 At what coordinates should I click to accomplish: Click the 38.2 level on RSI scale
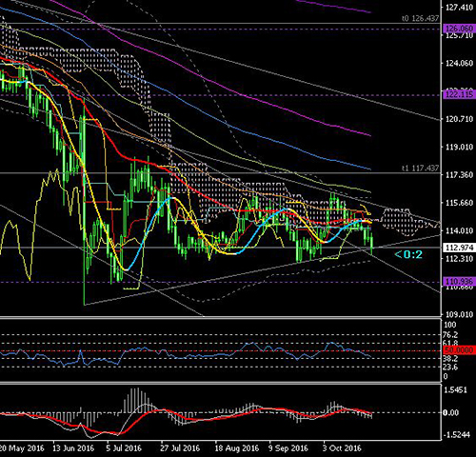pyautogui.click(x=450, y=359)
